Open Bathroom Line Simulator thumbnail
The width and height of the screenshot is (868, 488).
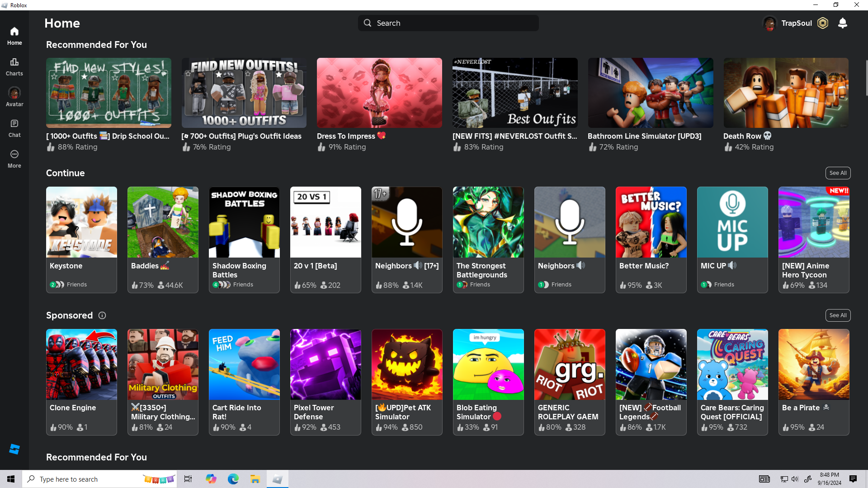(x=651, y=93)
